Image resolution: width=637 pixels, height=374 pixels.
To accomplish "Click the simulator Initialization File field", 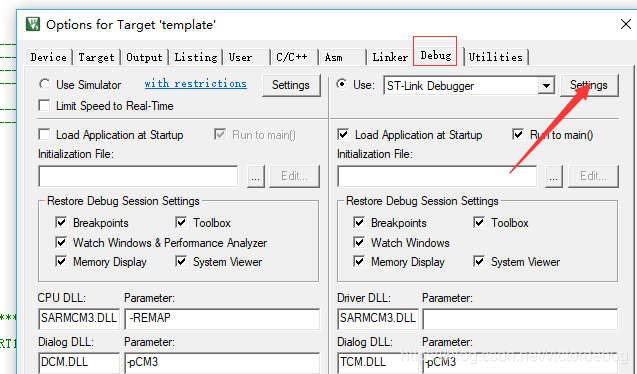I will click(x=138, y=176).
